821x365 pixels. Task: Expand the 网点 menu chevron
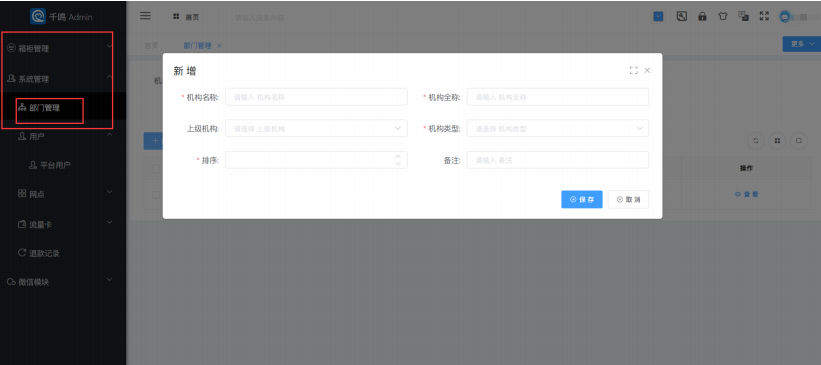109,192
